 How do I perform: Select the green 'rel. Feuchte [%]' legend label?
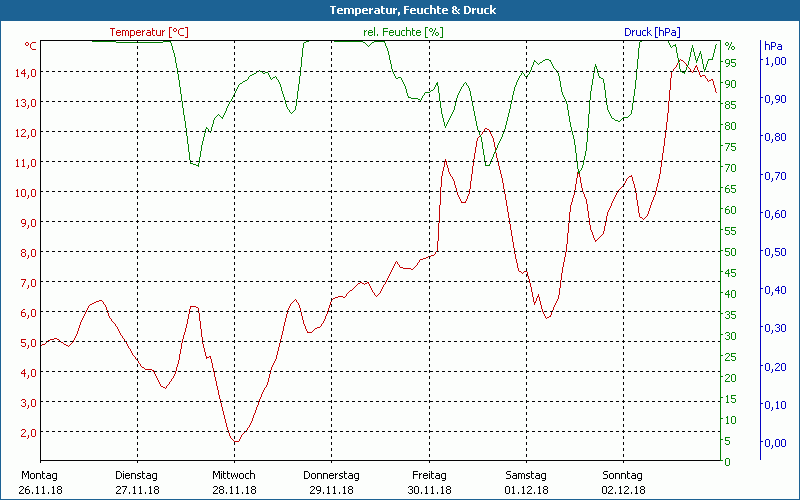(x=403, y=32)
